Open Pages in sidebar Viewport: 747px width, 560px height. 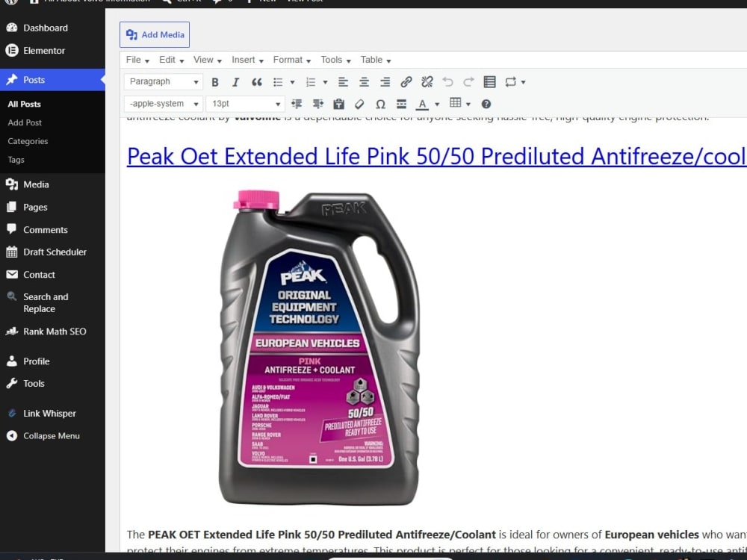pos(35,207)
